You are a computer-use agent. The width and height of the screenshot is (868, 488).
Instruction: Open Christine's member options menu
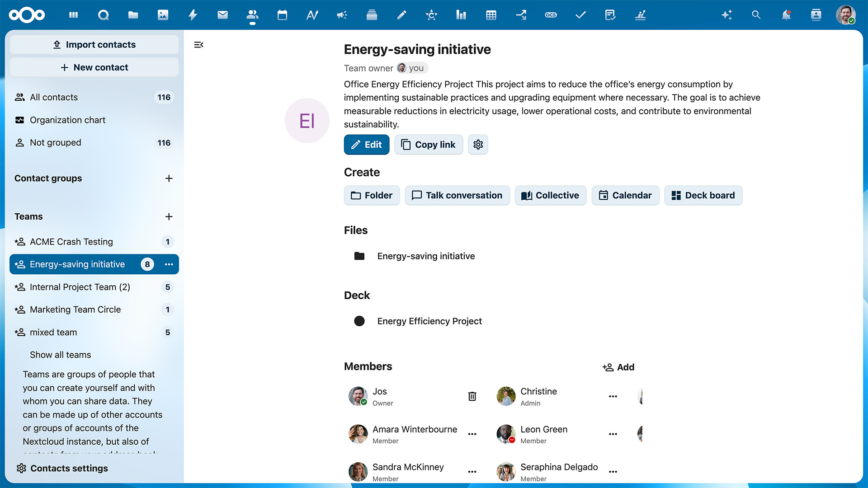tap(613, 396)
